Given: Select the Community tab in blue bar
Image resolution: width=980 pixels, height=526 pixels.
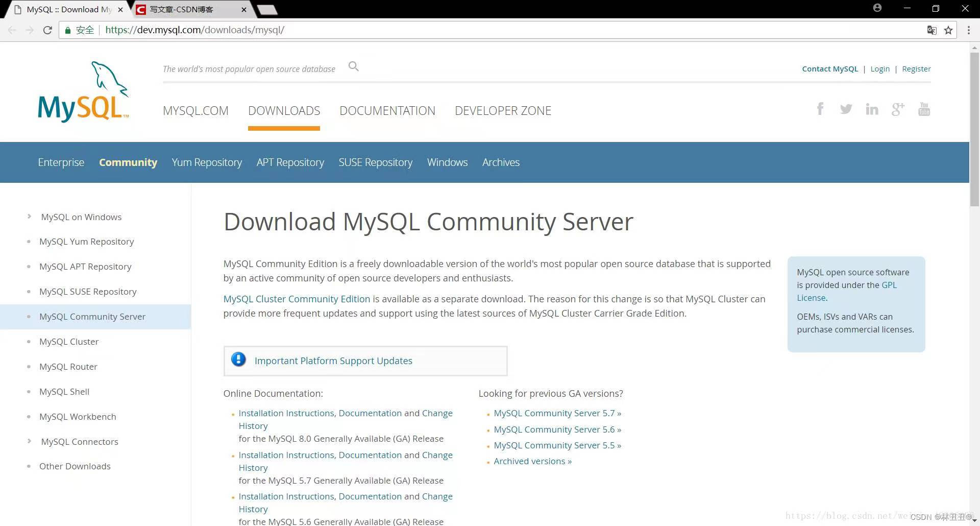Looking at the screenshot, I should pyautogui.click(x=128, y=162).
